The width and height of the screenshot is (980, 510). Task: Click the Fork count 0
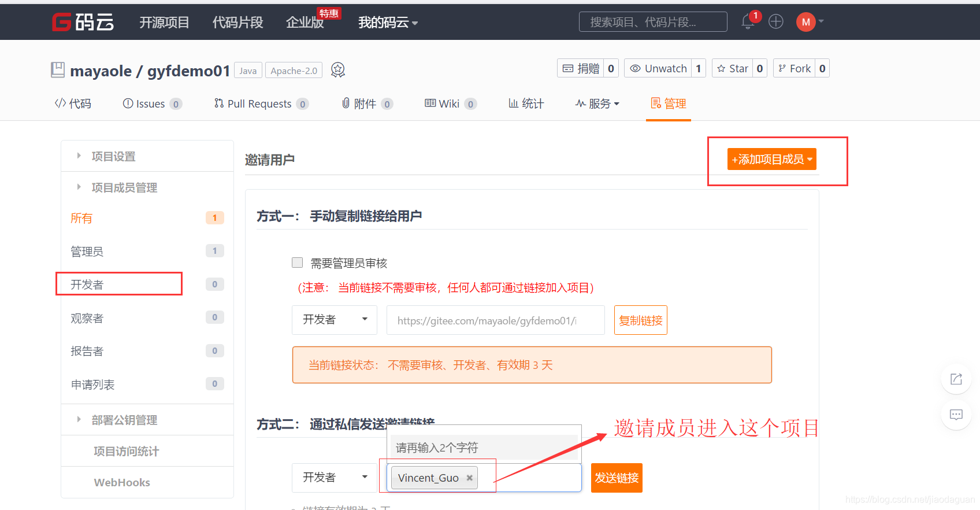tap(822, 68)
